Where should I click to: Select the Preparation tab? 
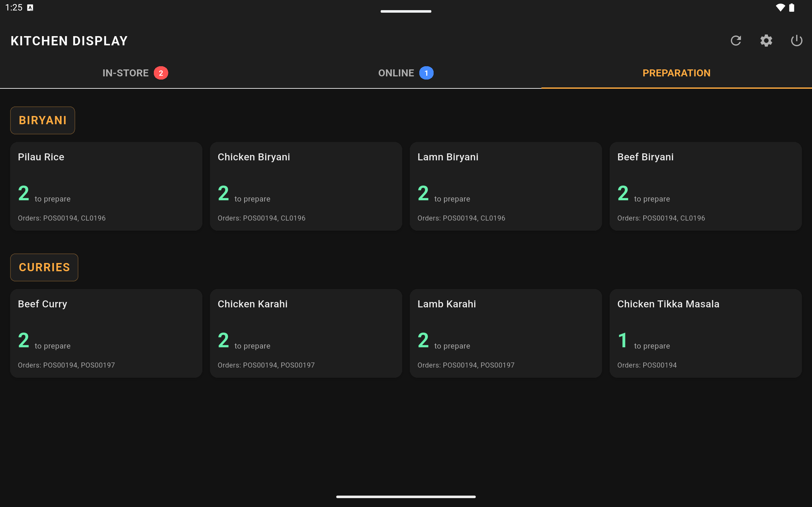click(677, 73)
